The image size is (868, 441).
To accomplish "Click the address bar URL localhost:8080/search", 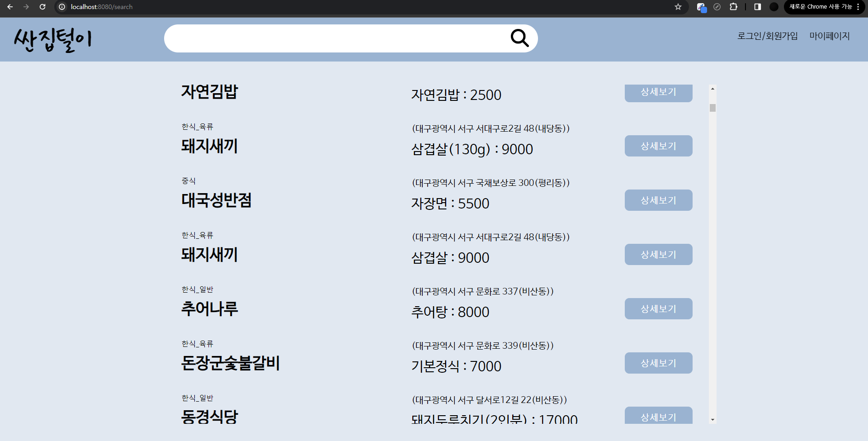I will point(102,7).
